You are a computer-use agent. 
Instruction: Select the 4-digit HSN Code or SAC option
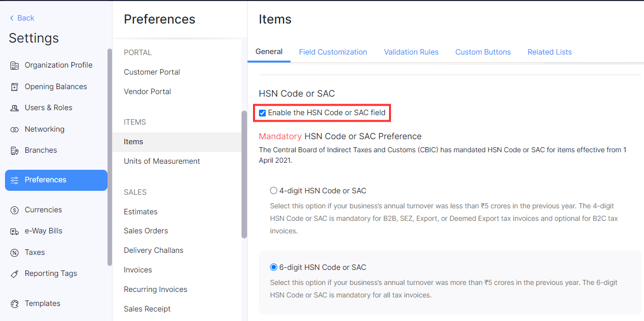[x=273, y=190]
